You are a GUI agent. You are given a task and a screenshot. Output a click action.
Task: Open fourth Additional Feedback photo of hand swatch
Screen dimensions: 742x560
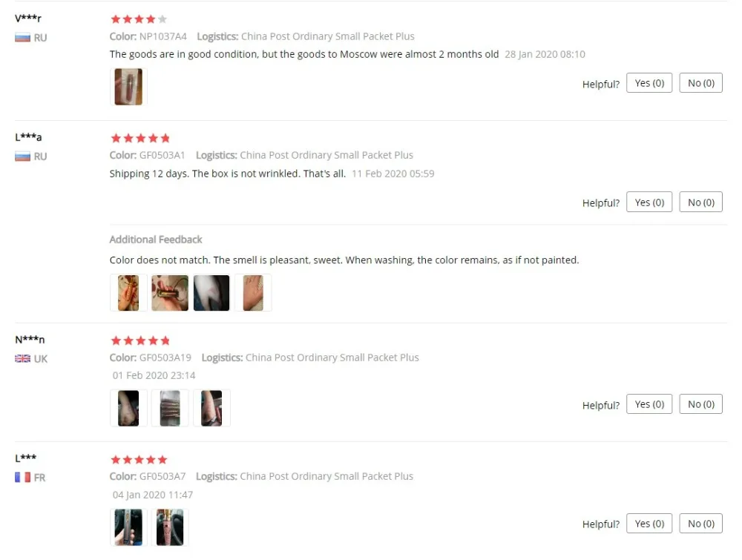pyautogui.click(x=253, y=293)
